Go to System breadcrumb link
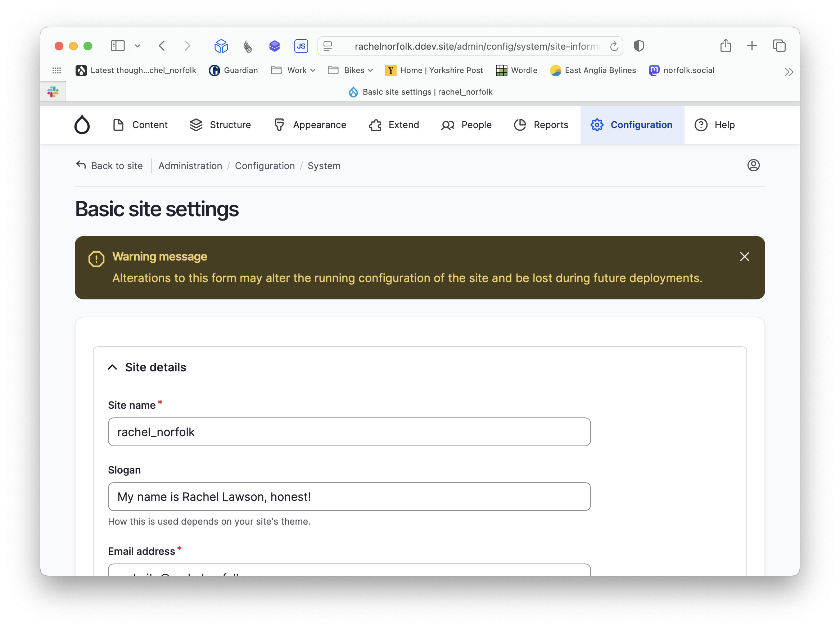The width and height of the screenshot is (840, 629). (324, 166)
